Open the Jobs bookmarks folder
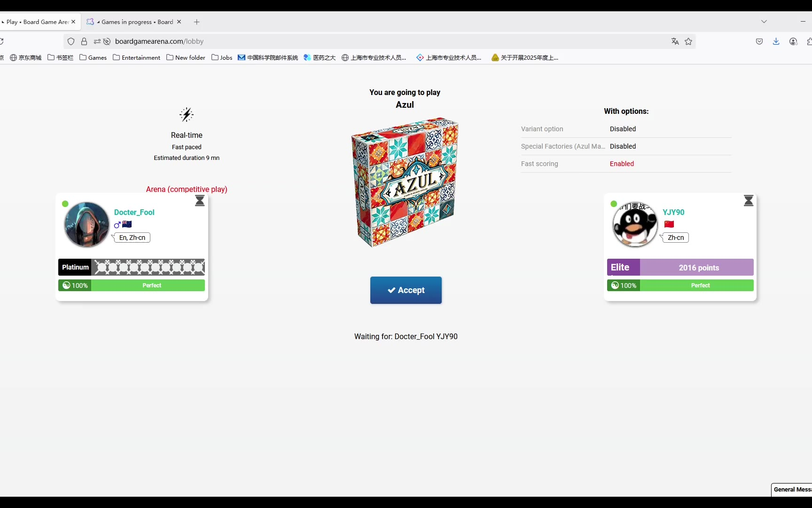Screen dimensions: 812x508 tap(222, 57)
